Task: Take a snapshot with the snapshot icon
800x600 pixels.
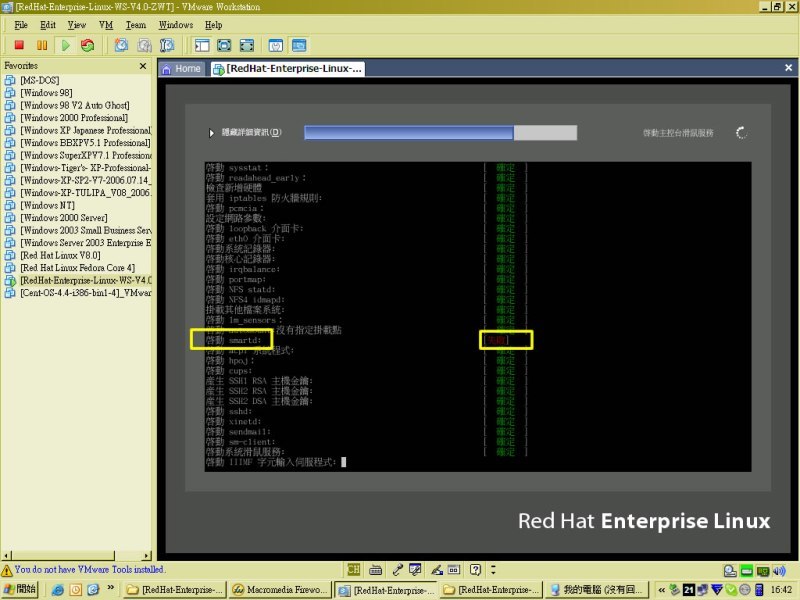Action: [121, 45]
